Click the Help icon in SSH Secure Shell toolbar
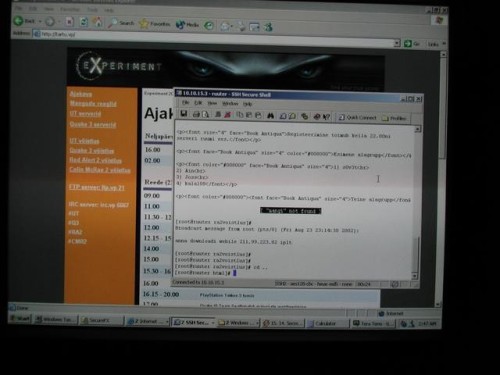Image resolution: width=500 pixels, height=375 pixels. [x=317, y=117]
